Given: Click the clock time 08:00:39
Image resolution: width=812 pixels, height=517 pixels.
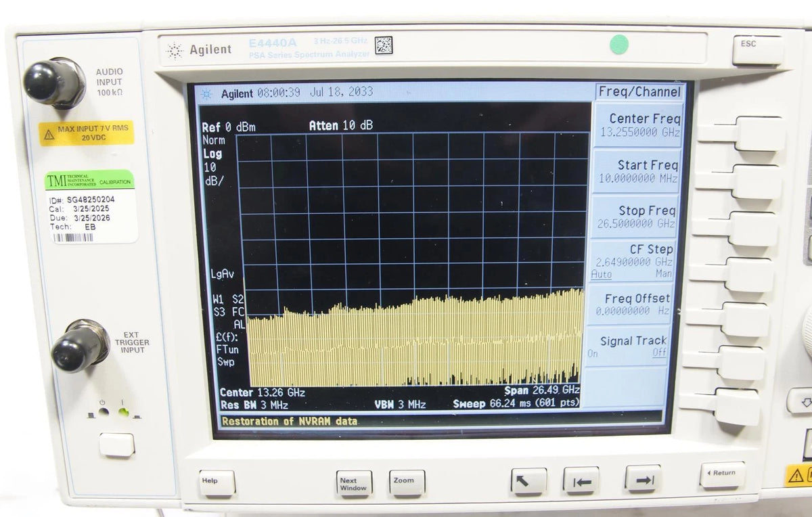Looking at the screenshot, I should pyautogui.click(x=278, y=93).
